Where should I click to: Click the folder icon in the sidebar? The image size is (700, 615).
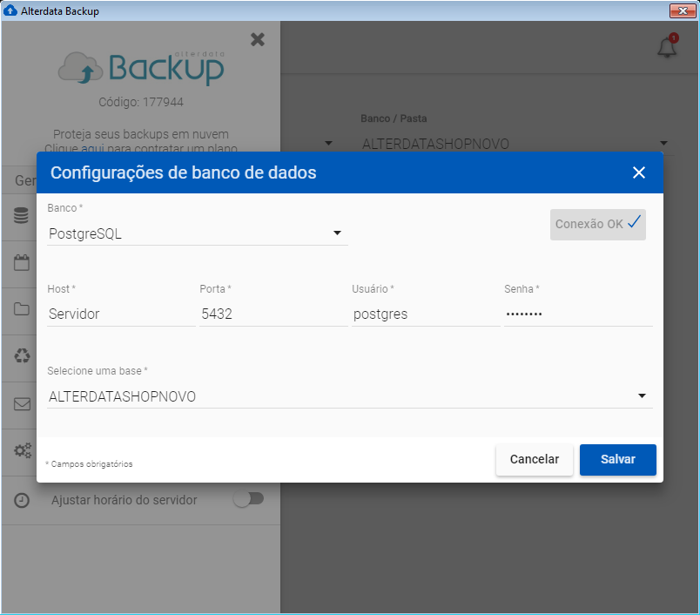22,309
